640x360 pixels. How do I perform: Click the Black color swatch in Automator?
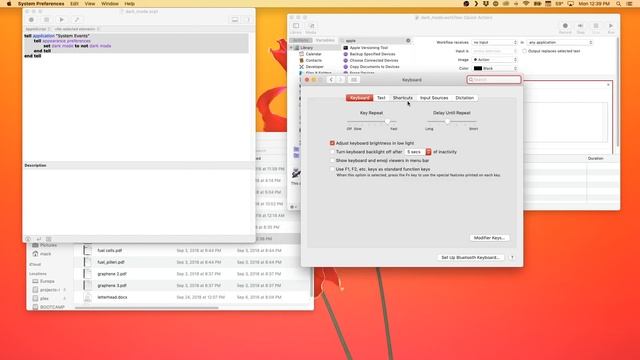tap(478, 69)
